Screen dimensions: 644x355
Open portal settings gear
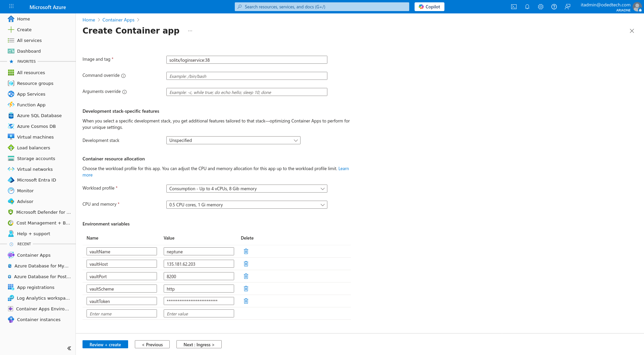(x=541, y=7)
